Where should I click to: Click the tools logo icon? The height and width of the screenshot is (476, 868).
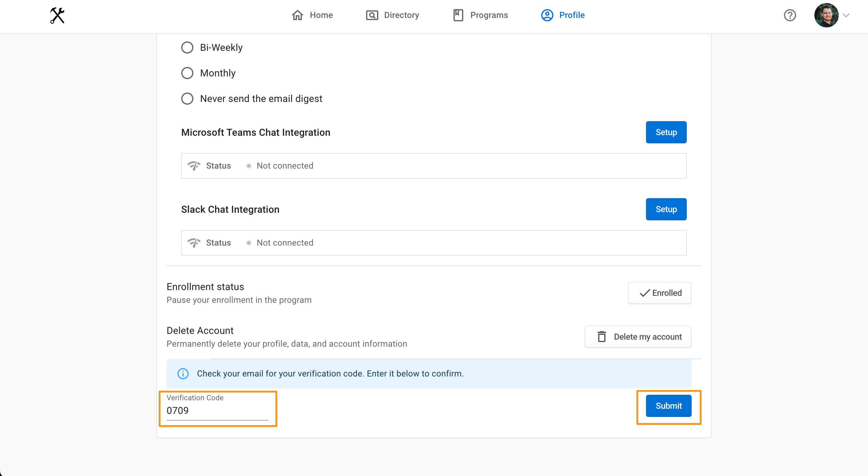pos(57,16)
